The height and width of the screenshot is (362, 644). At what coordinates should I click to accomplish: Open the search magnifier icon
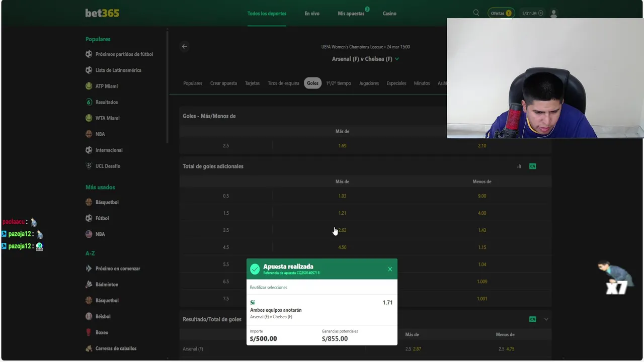point(476,13)
